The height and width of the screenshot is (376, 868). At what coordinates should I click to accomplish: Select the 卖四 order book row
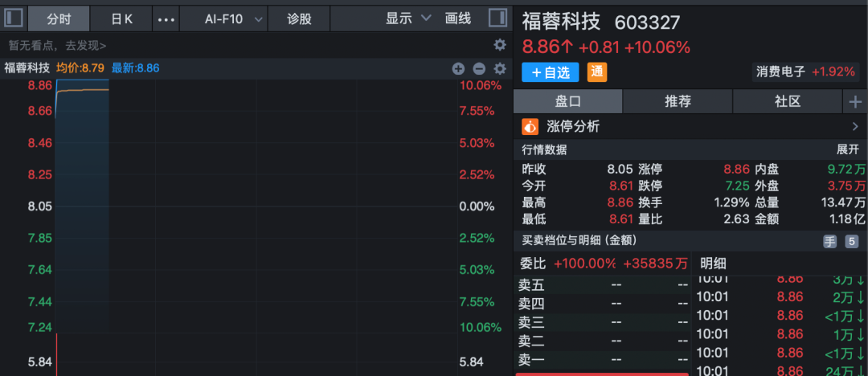pos(602,304)
